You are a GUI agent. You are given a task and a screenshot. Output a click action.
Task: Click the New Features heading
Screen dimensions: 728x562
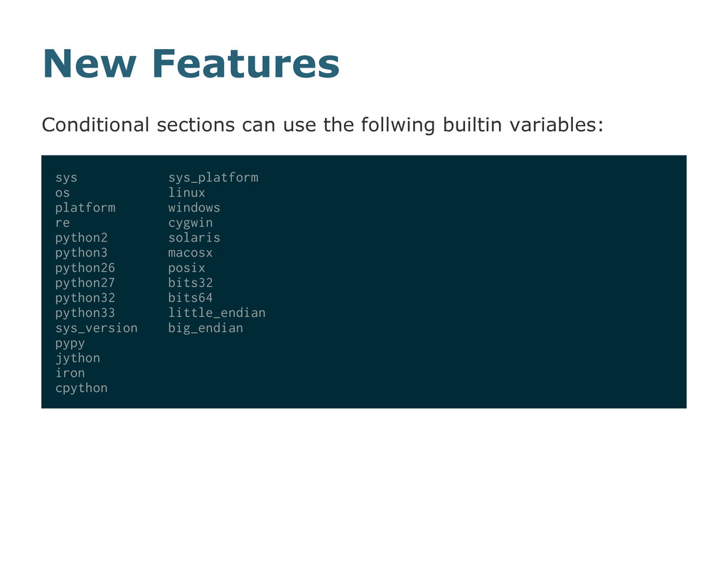191,63
